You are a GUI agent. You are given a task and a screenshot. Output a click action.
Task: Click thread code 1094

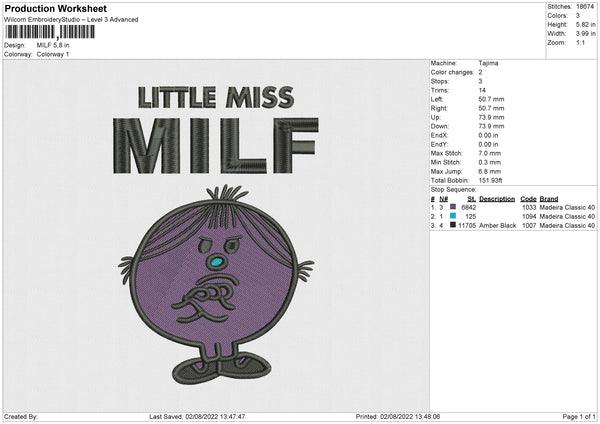click(529, 217)
